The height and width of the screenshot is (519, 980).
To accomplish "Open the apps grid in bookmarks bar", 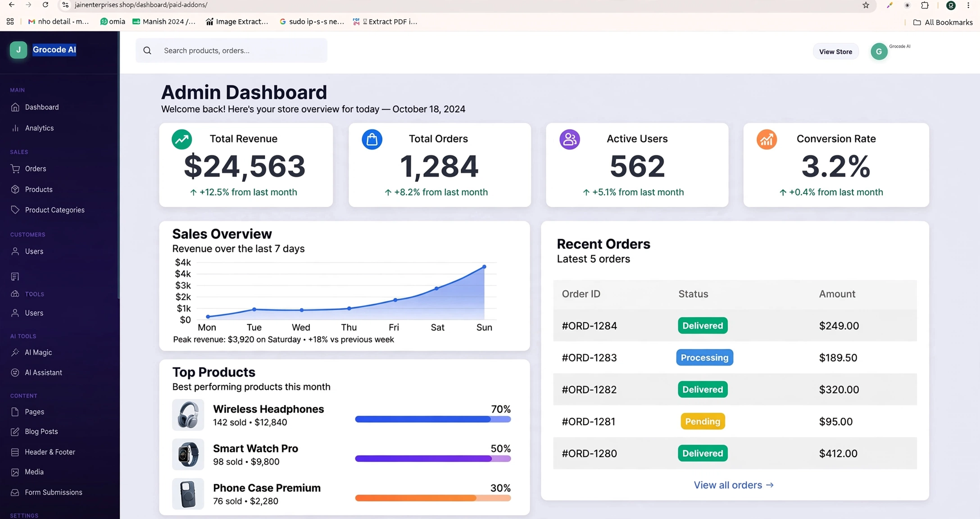I will tap(10, 21).
